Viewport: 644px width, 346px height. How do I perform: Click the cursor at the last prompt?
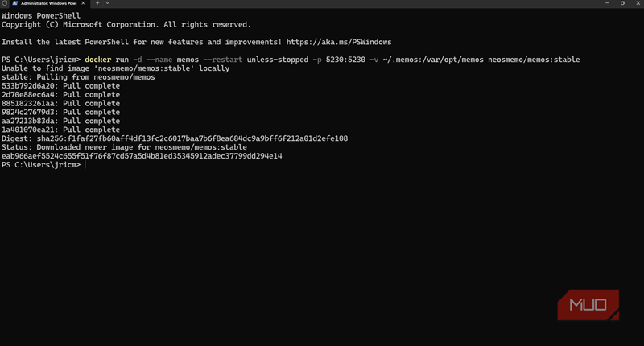pos(85,165)
